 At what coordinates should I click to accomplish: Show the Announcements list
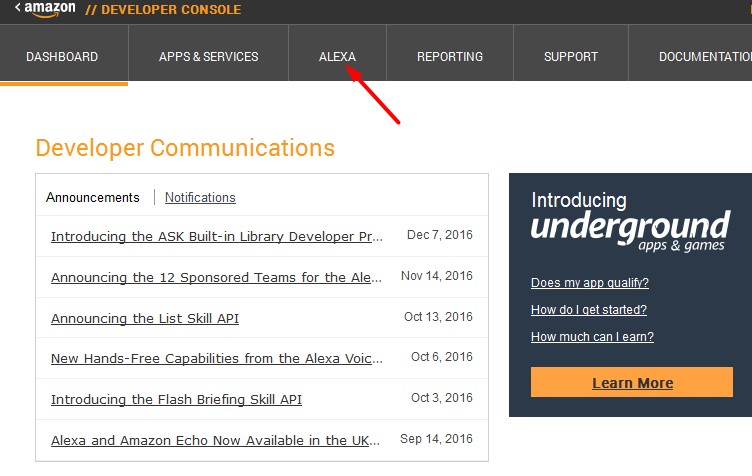click(x=93, y=198)
